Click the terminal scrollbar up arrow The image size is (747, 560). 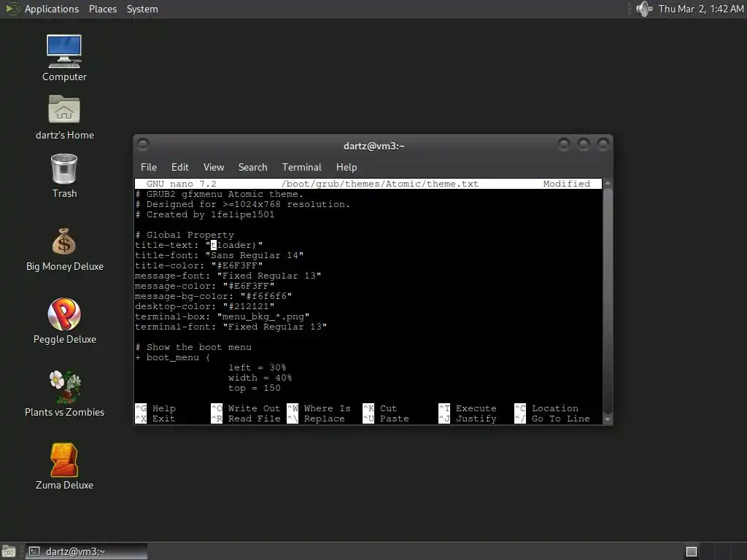pyautogui.click(x=608, y=183)
